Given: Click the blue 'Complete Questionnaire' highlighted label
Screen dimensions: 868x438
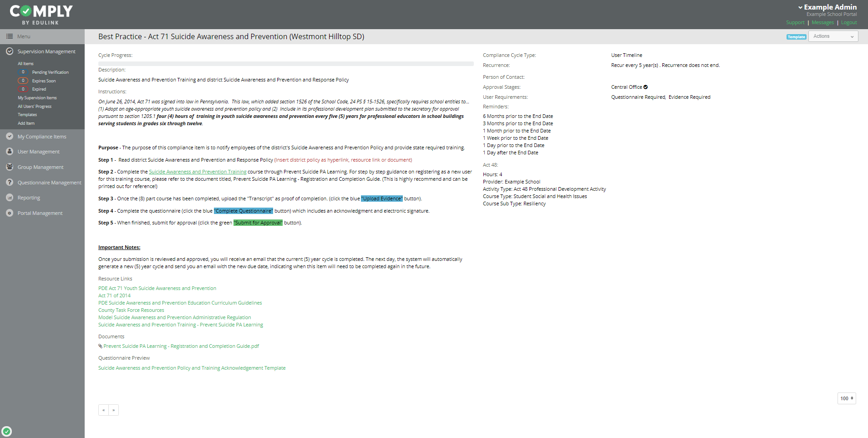Looking at the screenshot, I should click(x=244, y=211).
